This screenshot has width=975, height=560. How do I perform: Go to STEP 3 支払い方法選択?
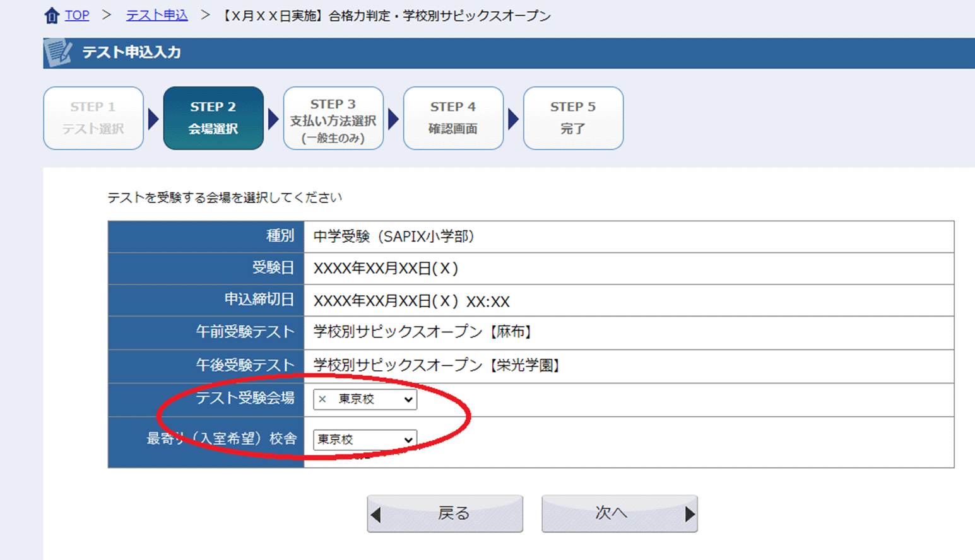tap(333, 118)
